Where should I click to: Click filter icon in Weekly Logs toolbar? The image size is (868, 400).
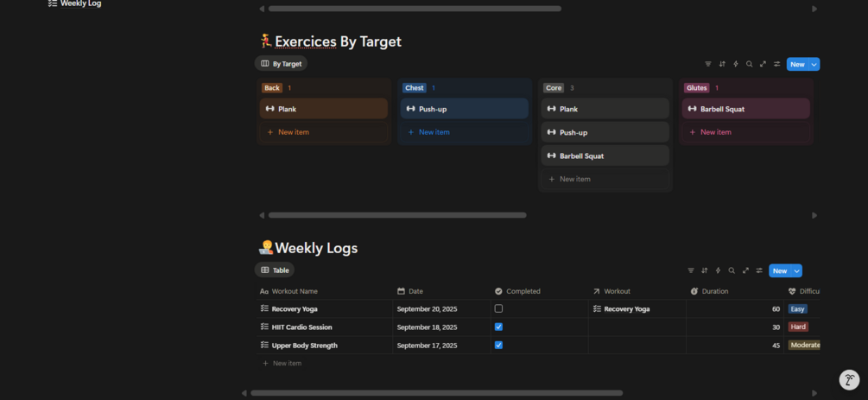[x=690, y=270]
